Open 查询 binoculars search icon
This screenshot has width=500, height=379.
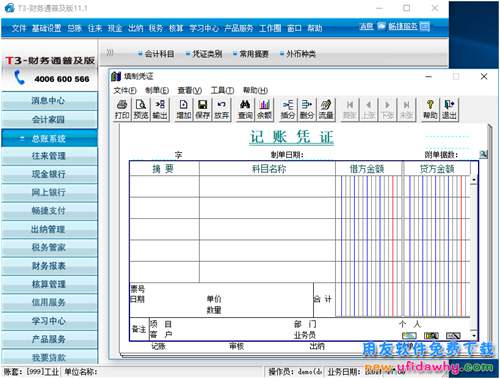tap(245, 110)
